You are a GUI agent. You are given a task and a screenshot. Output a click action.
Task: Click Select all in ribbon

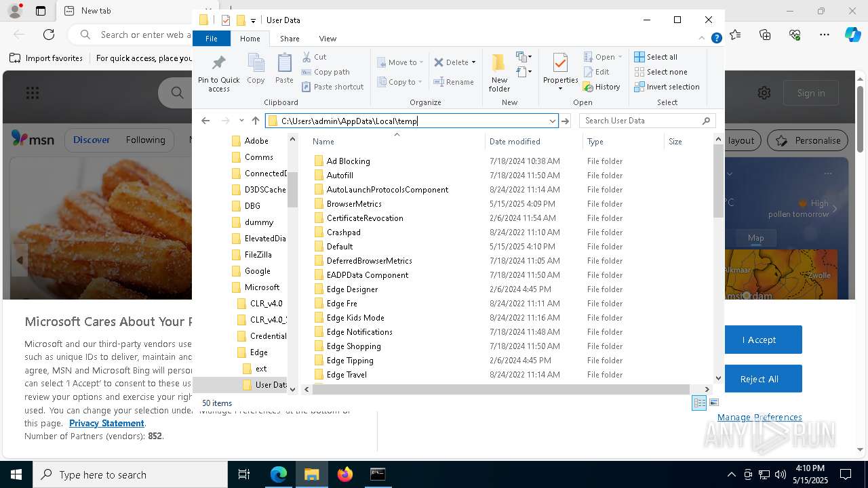coord(656,57)
